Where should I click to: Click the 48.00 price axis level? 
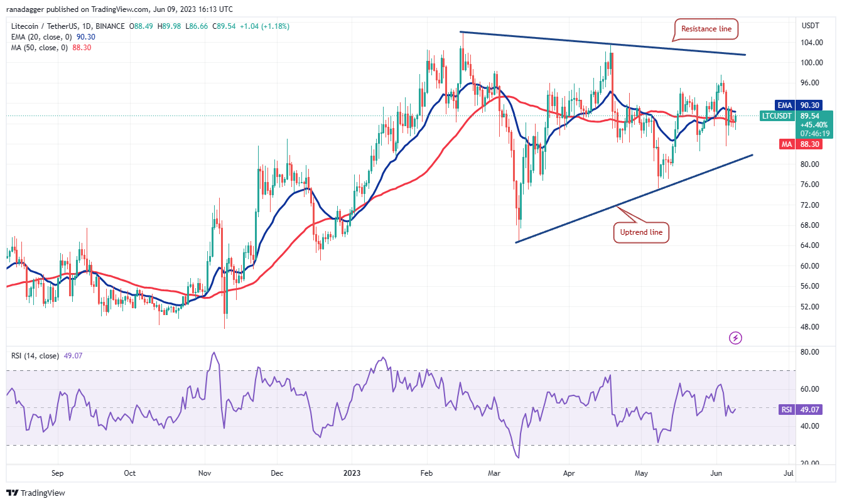pyautogui.click(x=809, y=327)
